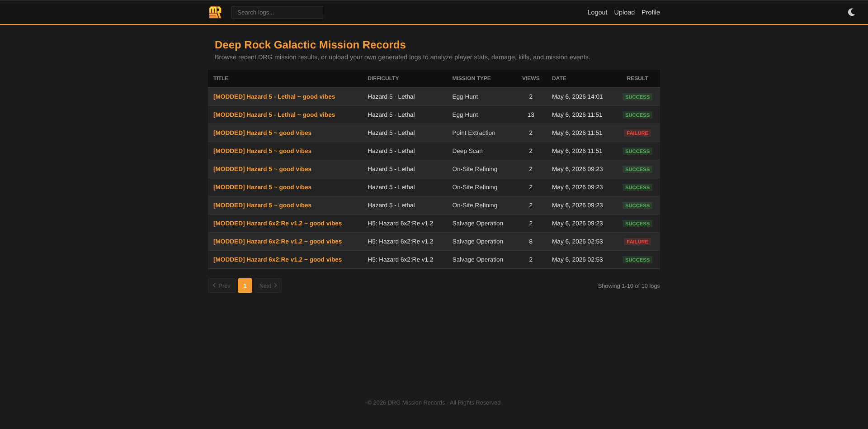Image resolution: width=868 pixels, height=429 pixels.
Task: Click the VIEWS column header
Action: coord(531,78)
